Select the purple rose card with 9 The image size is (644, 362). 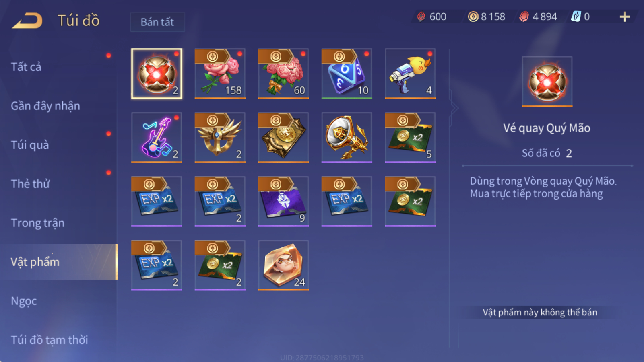point(283,202)
